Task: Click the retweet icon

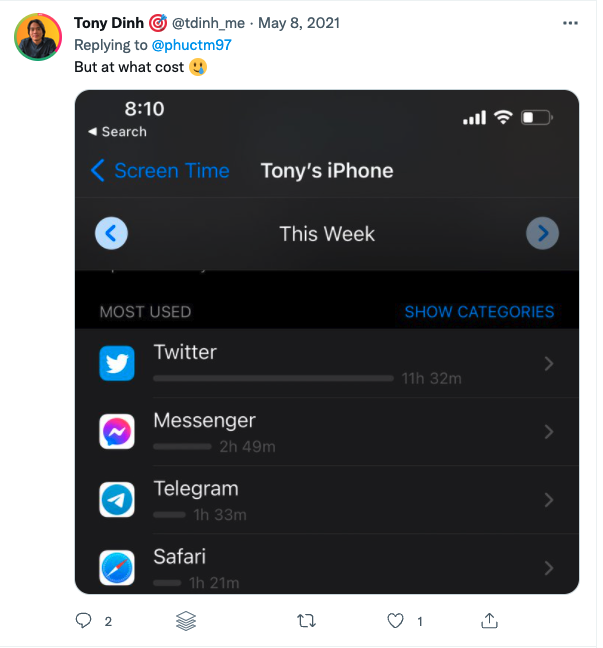Action: coord(307,621)
